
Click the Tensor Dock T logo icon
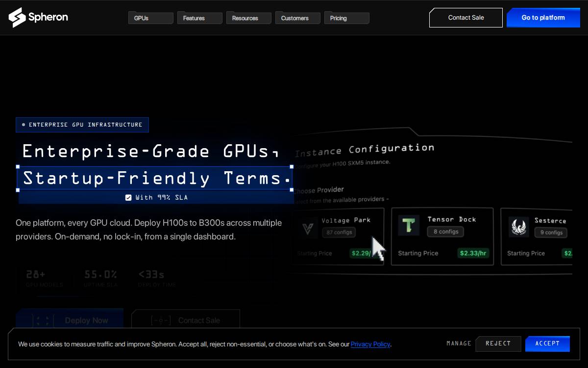coord(409,226)
